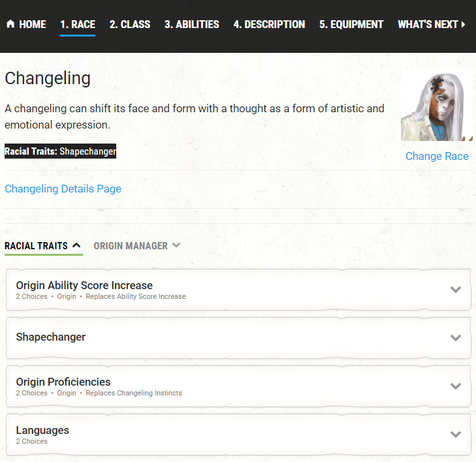Click the Racial Traits: Shapechanger label
This screenshot has width=476, height=462.
(x=61, y=151)
